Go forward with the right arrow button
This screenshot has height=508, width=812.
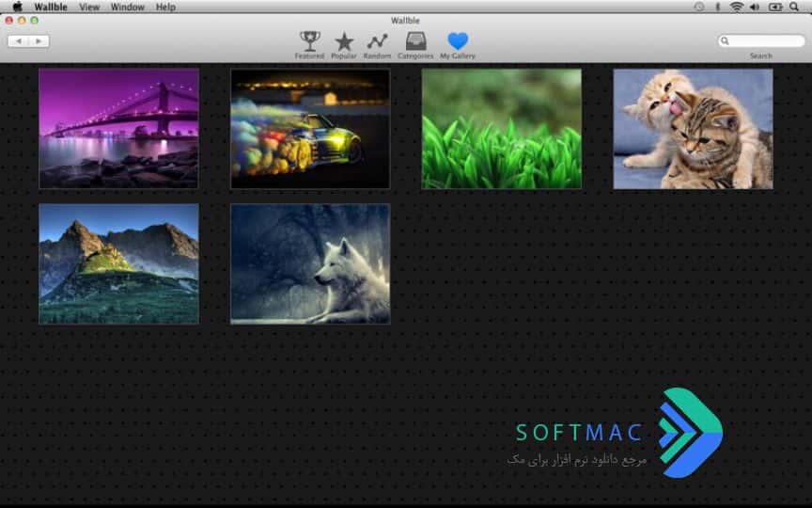pos(39,41)
